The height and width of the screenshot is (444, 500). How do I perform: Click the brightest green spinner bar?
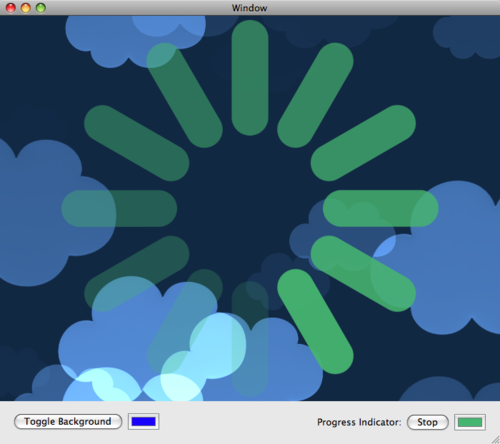315,321
